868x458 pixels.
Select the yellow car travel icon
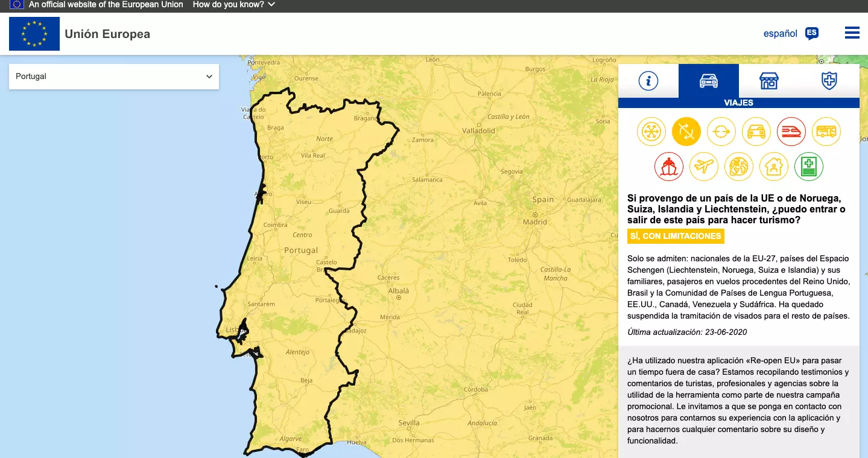pos(756,132)
